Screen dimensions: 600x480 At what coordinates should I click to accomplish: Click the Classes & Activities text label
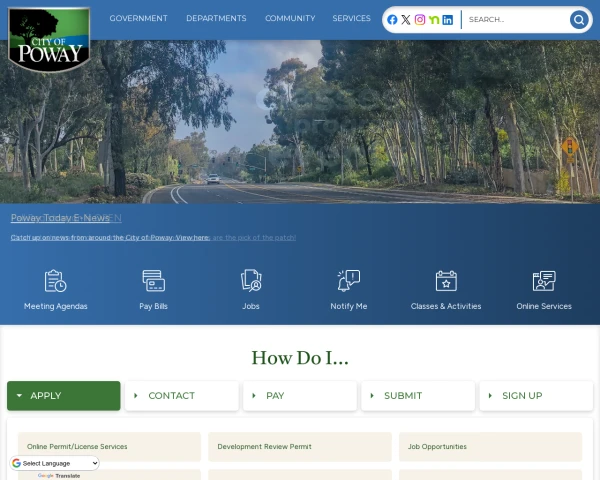point(446,306)
